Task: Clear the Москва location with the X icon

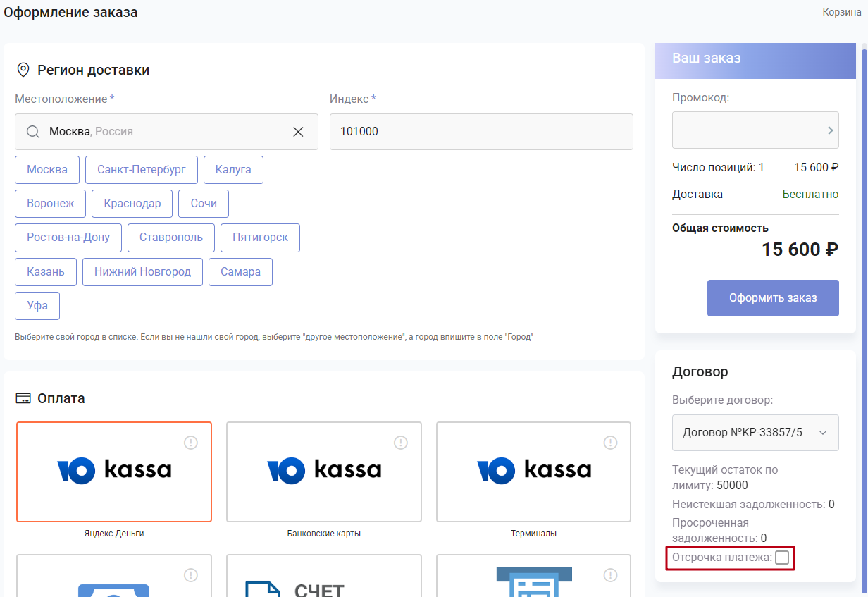Action: 298,132
